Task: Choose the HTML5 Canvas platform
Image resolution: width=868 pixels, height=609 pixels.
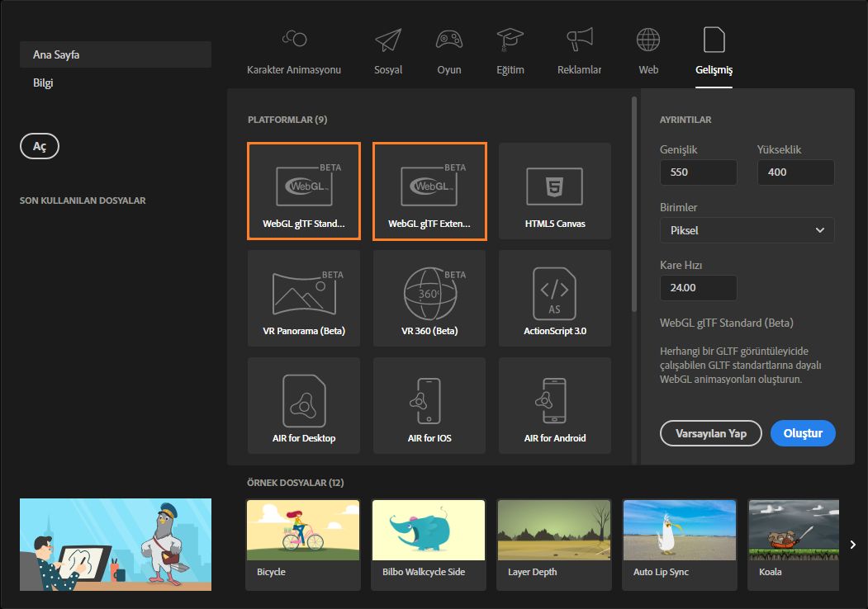Action: (555, 191)
